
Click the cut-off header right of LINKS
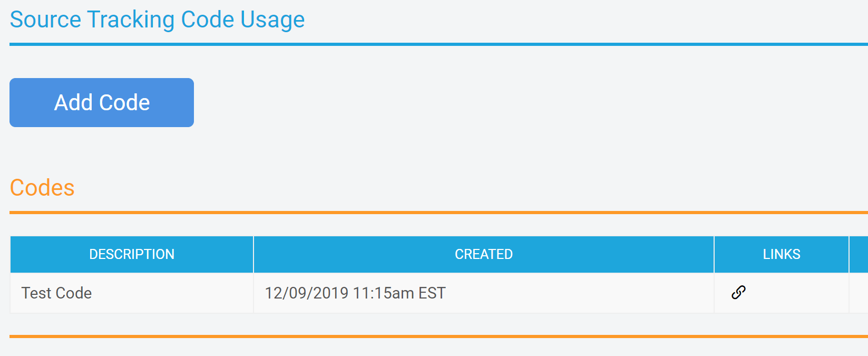click(859, 254)
